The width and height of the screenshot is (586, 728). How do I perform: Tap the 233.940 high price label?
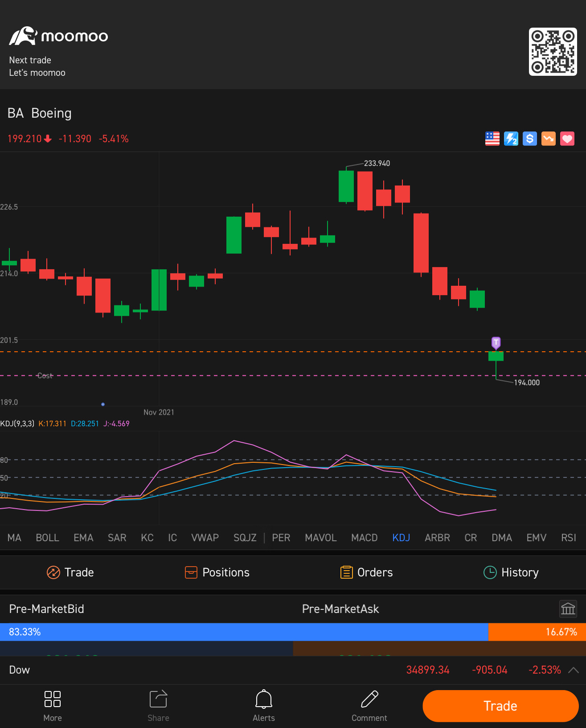(377, 163)
